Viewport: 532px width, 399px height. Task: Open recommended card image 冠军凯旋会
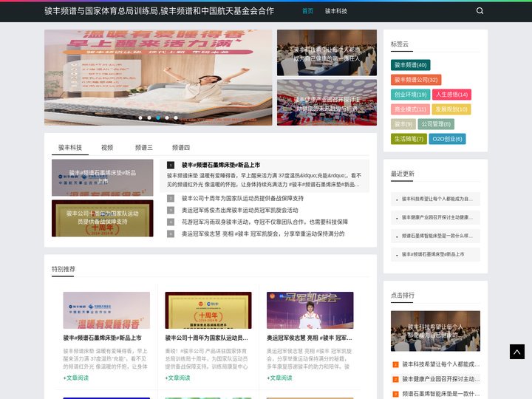[x=310, y=310]
